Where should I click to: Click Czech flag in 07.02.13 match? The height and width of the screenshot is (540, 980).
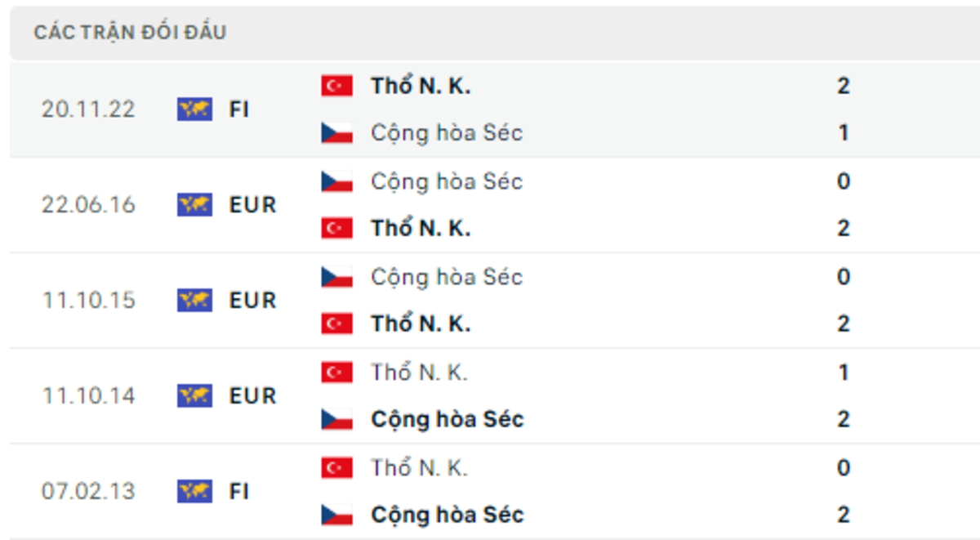tap(336, 515)
